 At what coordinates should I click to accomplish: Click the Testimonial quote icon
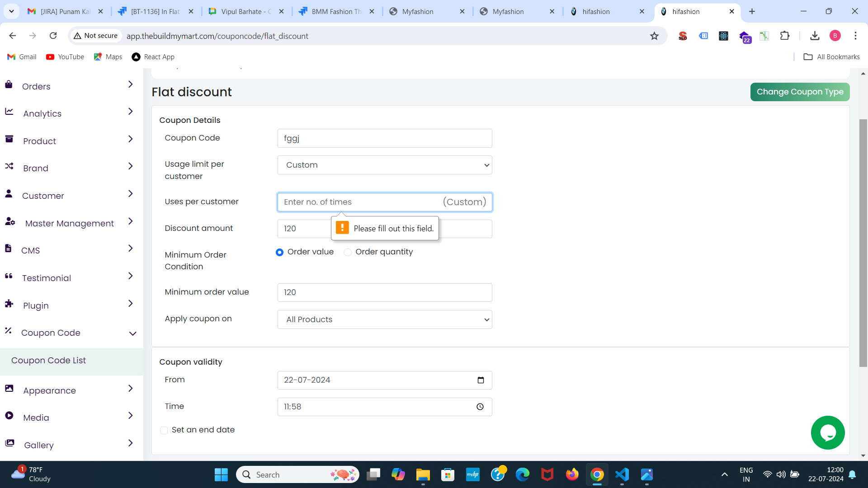9,276
